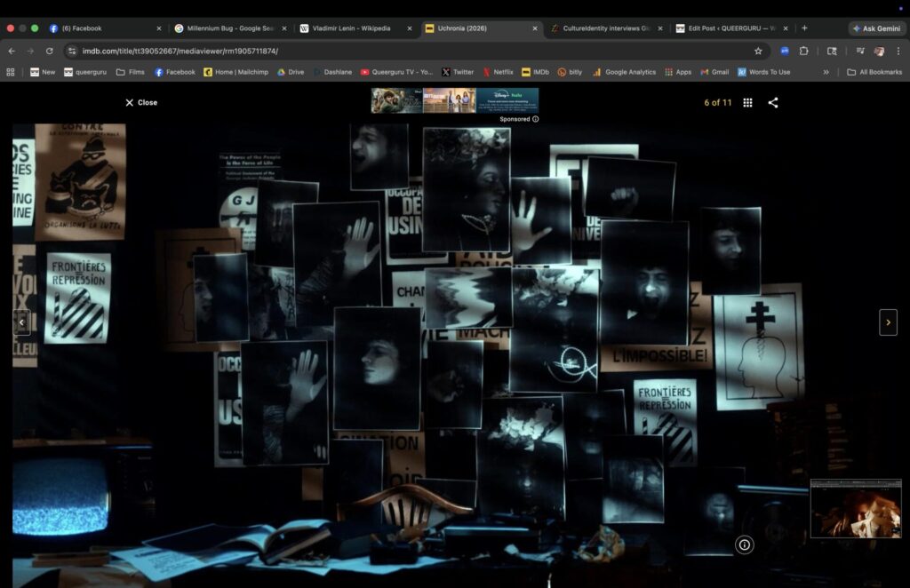Expand the hidden bookmarks overflow chevron
The width and height of the screenshot is (910, 588).
(826, 72)
